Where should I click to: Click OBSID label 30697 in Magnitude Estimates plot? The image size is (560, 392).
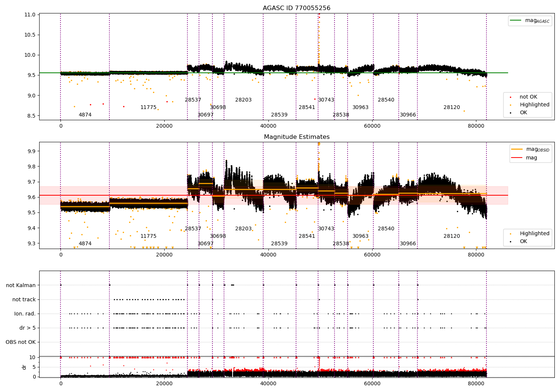coord(205,243)
